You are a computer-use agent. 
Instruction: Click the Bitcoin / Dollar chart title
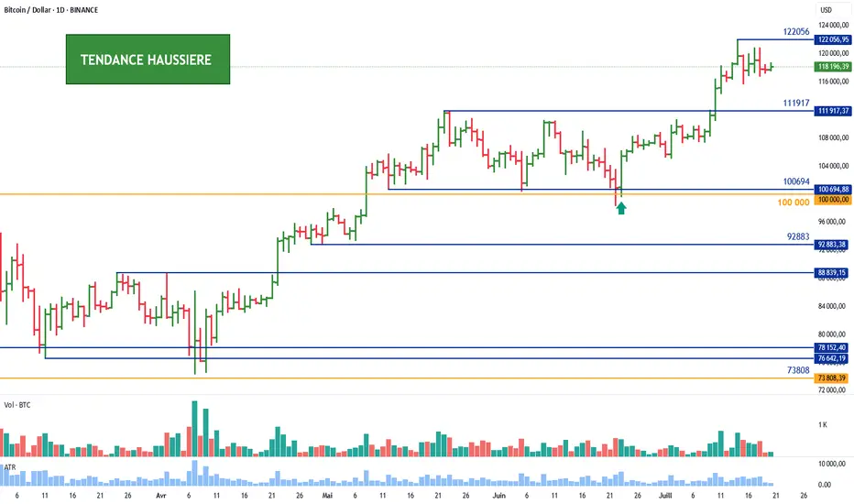tap(51, 8)
